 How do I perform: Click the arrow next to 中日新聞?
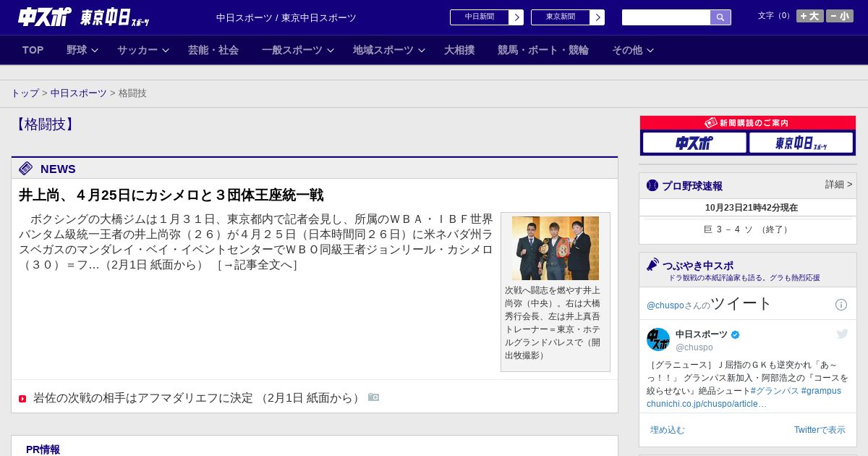click(516, 17)
